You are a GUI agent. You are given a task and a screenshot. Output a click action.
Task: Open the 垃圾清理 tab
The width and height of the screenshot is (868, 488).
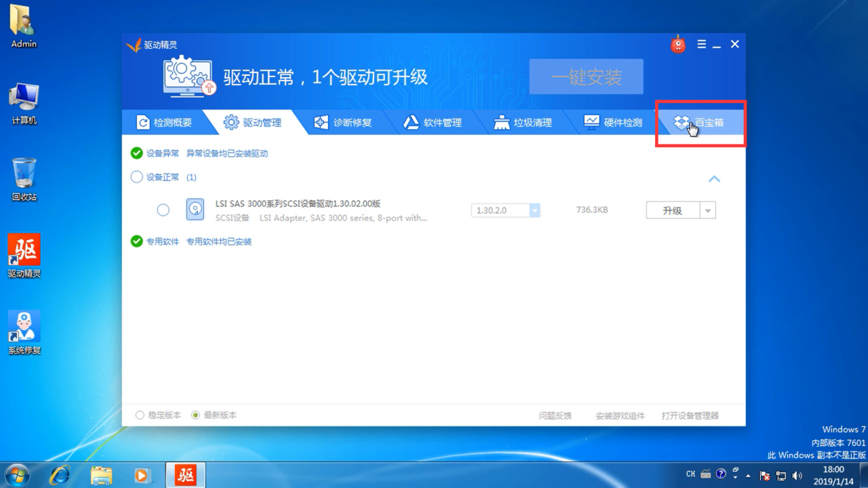523,123
